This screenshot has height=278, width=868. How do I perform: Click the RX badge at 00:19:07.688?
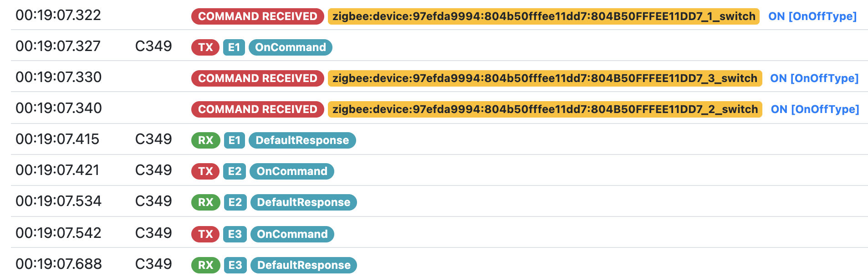click(205, 265)
